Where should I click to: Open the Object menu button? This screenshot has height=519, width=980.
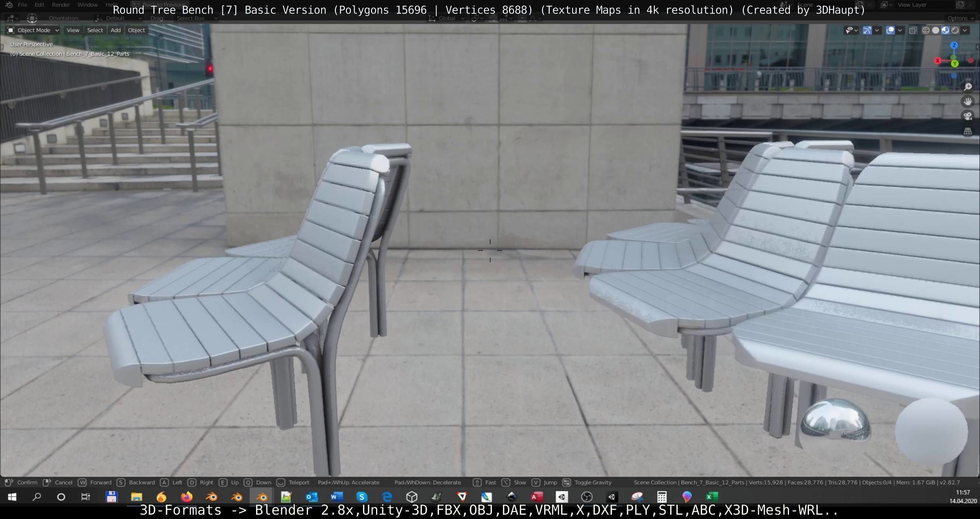click(136, 30)
